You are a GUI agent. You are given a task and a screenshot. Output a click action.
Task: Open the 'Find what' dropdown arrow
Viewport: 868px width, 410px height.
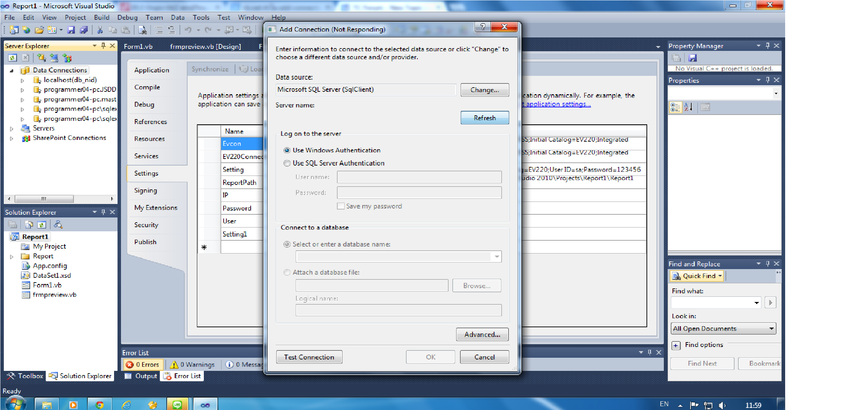point(756,303)
